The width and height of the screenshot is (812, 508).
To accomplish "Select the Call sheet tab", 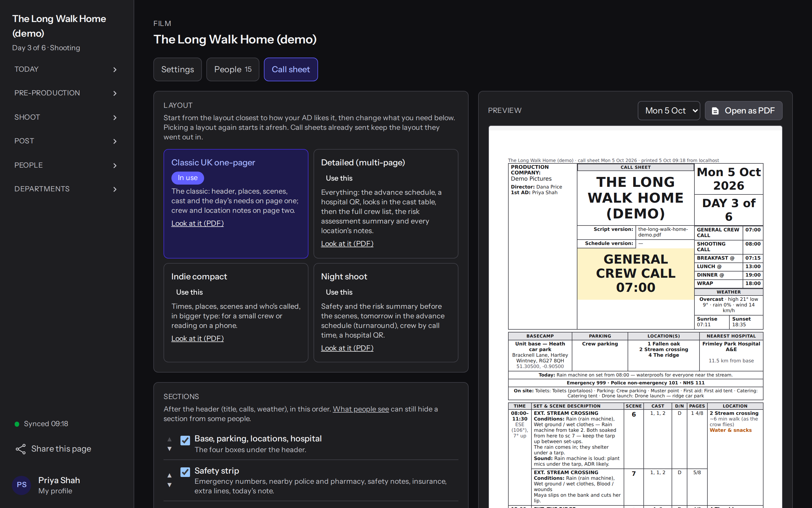I will pyautogui.click(x=291, y=69).
